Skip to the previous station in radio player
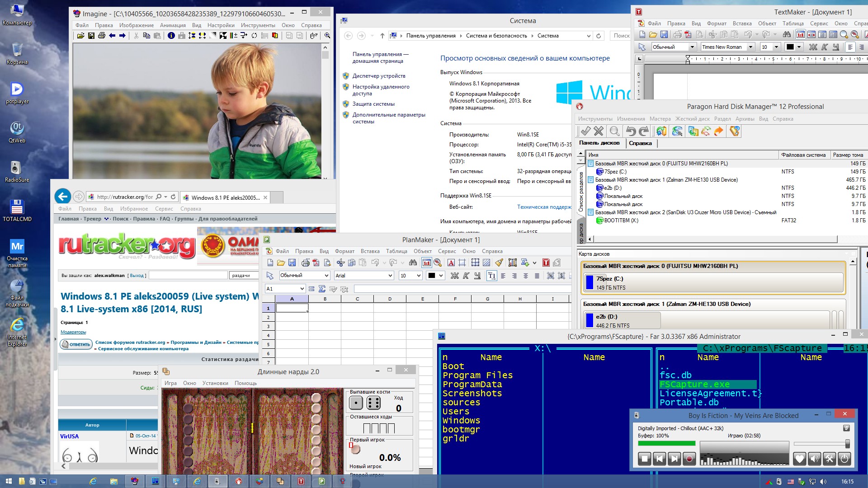 pyautogui.click(x=660, y=459)
